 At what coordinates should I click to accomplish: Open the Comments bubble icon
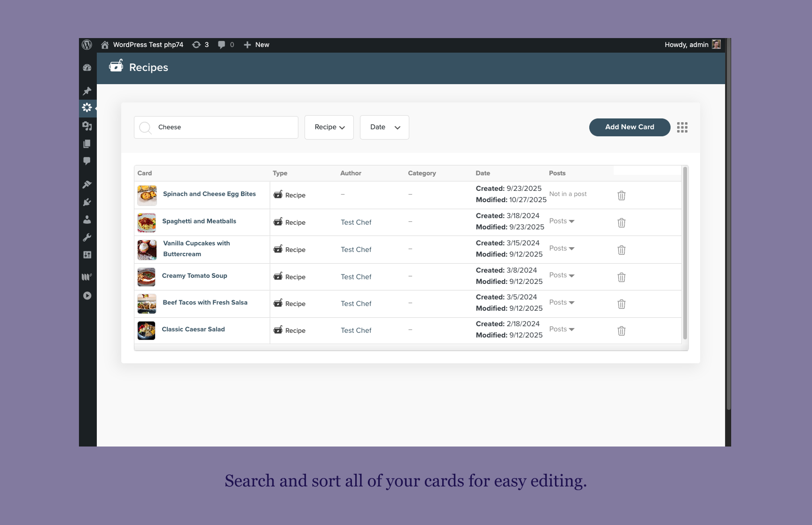pyautogui.click(x=87, y=162)
